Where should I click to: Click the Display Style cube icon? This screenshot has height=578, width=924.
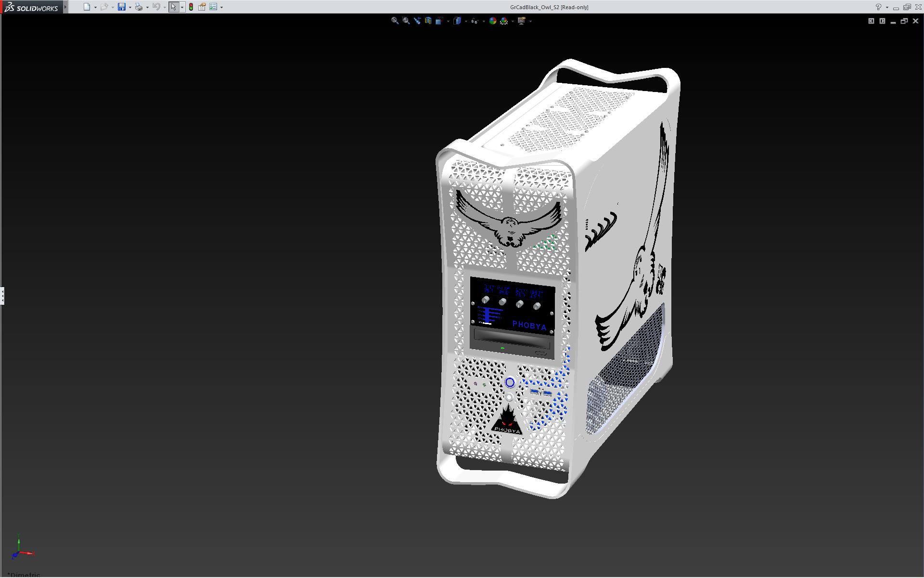click(x=457, y=21)
